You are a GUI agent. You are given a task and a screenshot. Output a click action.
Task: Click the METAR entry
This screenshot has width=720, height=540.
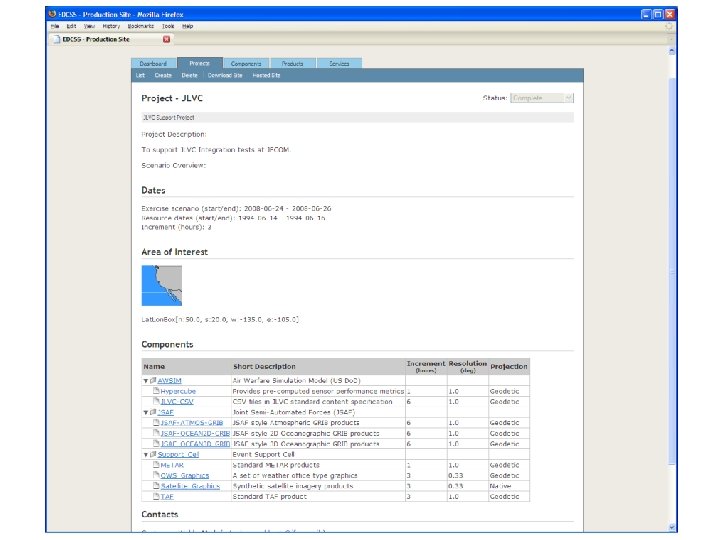click(x=172, y=465)
